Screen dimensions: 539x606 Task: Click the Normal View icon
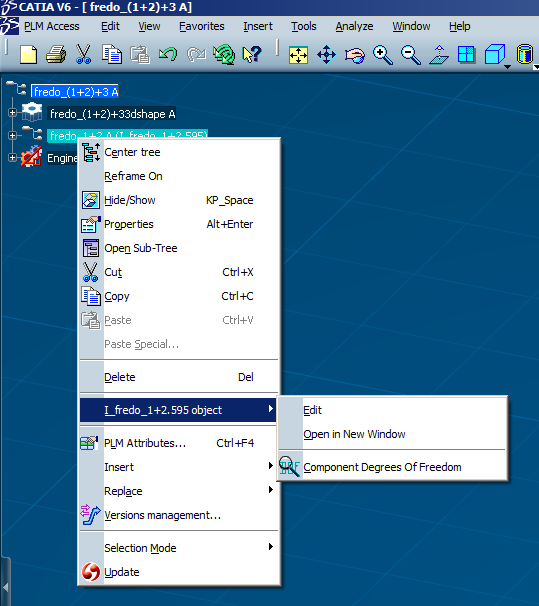[x=439, y=55]
